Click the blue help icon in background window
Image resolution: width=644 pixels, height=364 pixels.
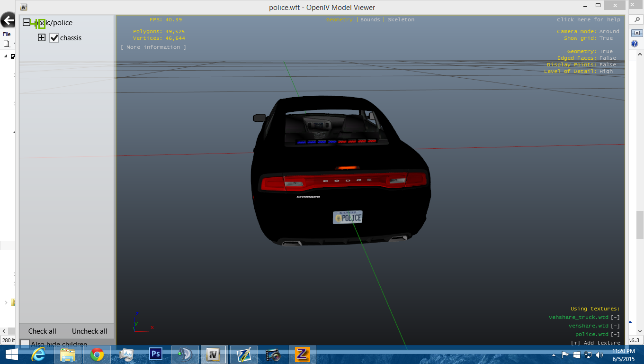(635, 44)
